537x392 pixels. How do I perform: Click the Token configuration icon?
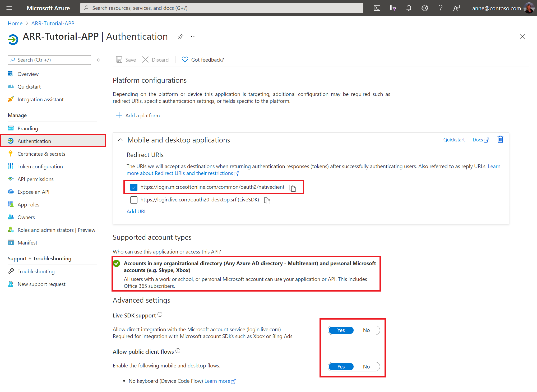[x=11, y=166]
